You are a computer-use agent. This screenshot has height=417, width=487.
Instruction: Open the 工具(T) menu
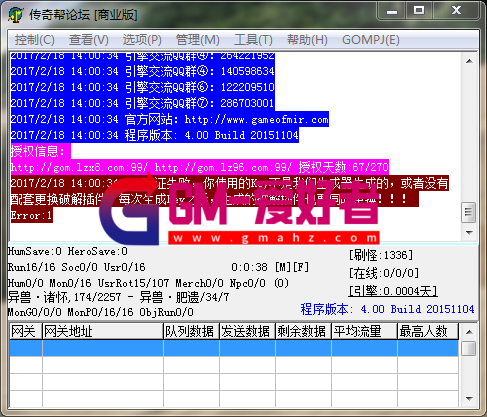click(x=253, y=40)
